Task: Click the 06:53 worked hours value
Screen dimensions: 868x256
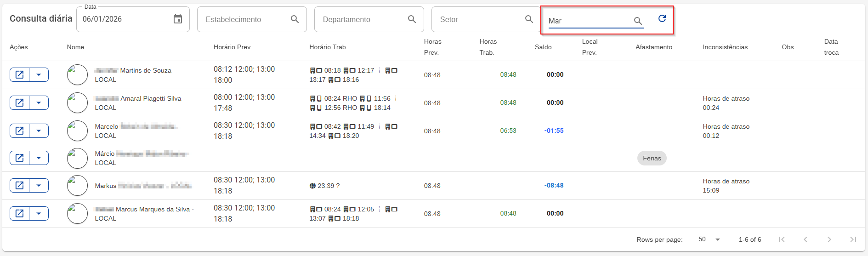Action: pyautogui.click(x=508, y=131)
